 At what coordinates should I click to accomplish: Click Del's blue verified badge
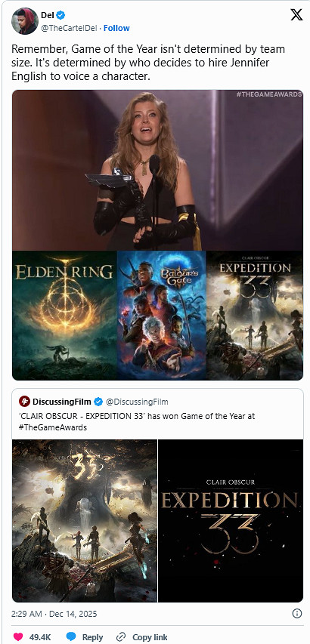(60, 15)
